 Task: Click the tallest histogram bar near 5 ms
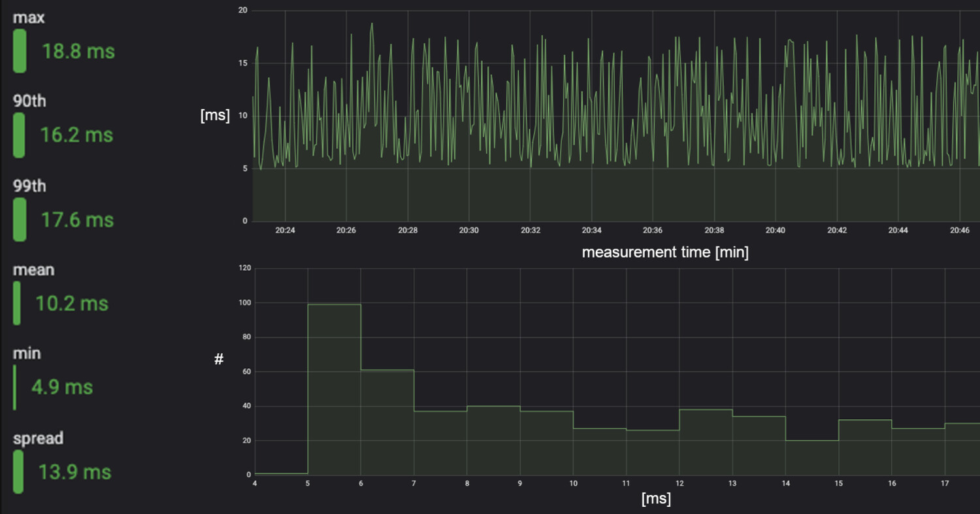[335, 389]
